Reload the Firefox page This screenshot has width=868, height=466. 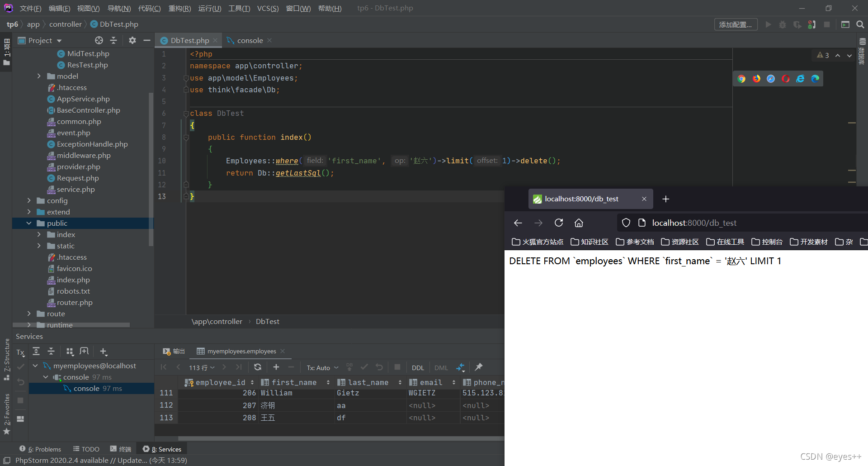(559, 223)
